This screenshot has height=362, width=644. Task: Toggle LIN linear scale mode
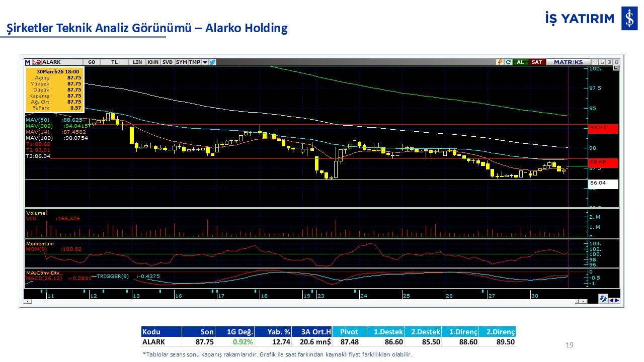tap(137, 62)
